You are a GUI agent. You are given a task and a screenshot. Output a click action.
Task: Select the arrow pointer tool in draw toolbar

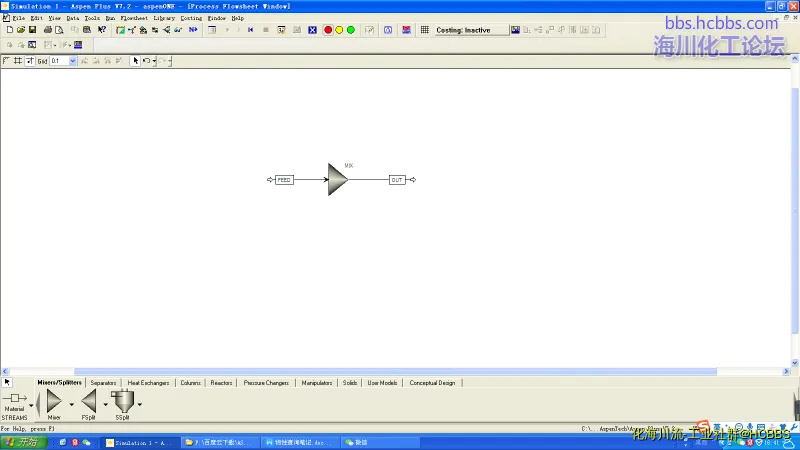tap(135, 61)
